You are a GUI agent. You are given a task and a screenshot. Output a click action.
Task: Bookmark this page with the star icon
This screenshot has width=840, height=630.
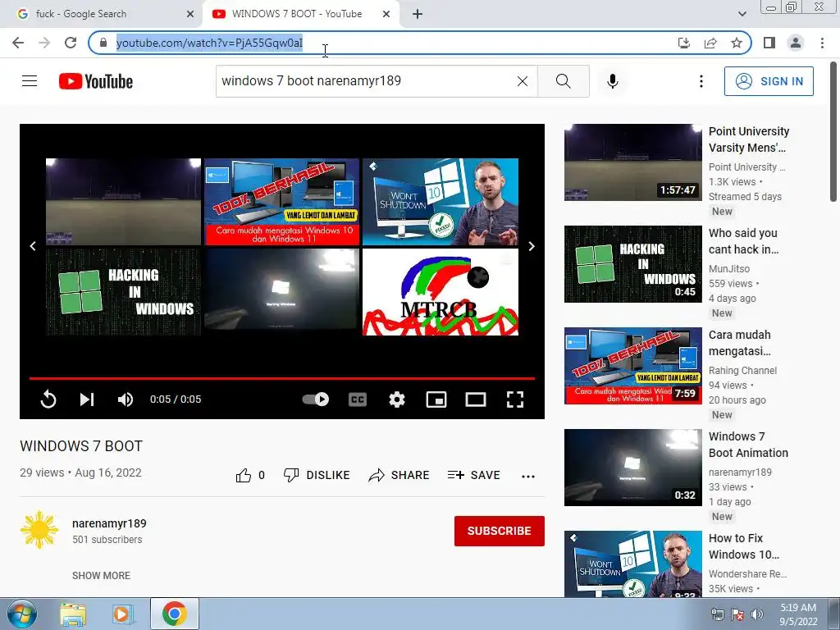click(737, 43)
